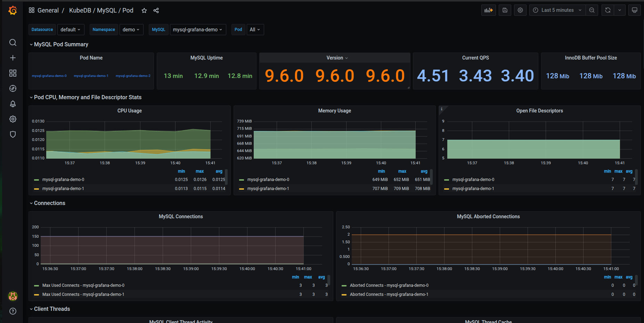Open the refresh interval dropdown arrow
Screen dimensions: 644x323
tap(620, 10)
